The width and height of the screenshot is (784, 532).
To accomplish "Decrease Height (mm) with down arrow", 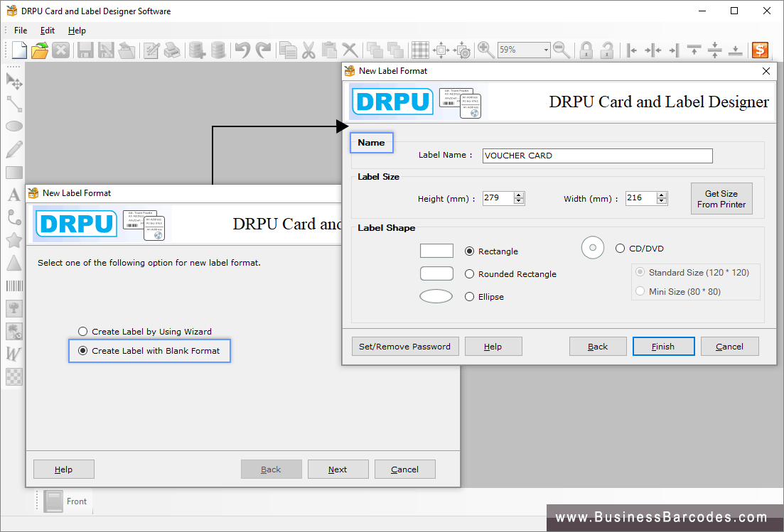I will pyautogui.click(x=519, y=201).
